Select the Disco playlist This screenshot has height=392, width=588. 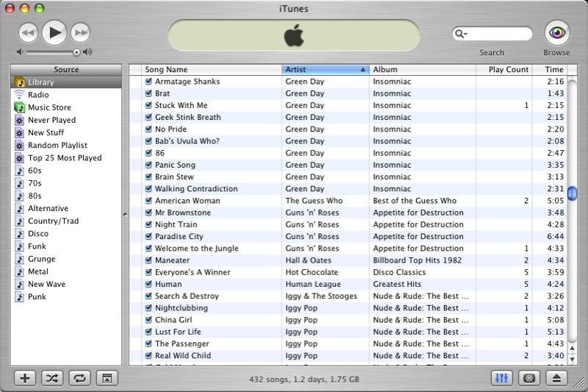pos(66,234)
